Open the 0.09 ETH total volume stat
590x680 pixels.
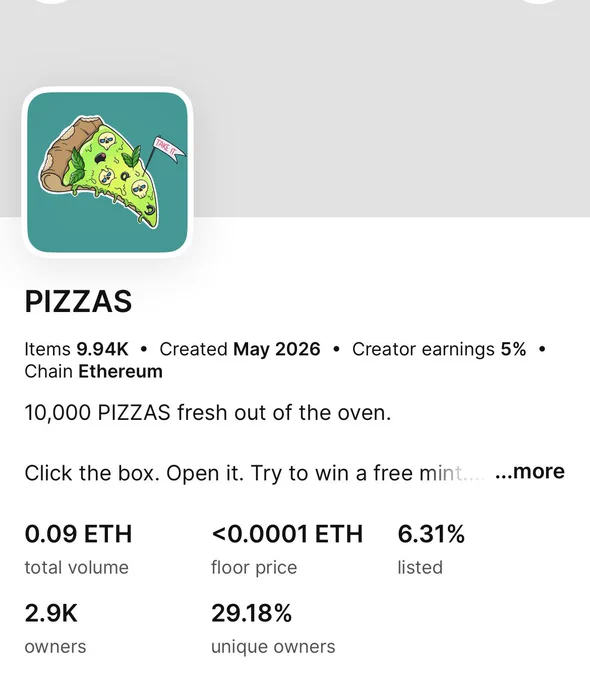coord(78,548)
